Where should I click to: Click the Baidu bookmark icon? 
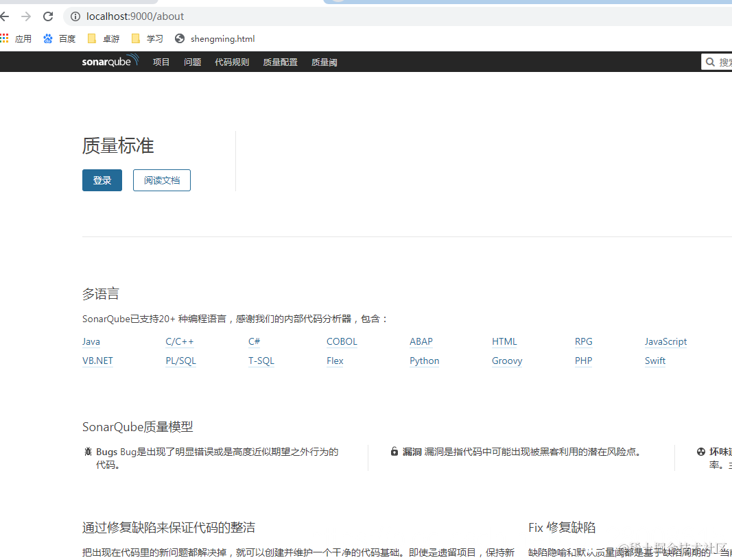click(47, 38)
